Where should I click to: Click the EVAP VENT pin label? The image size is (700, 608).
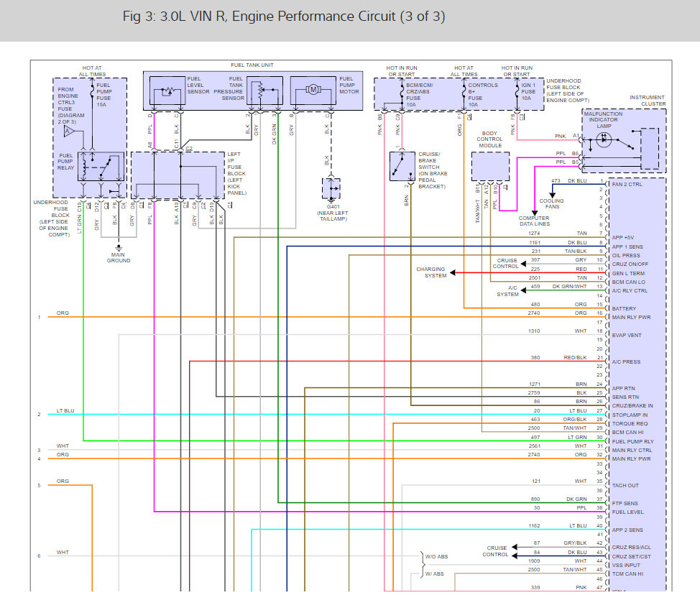[x=627, y=335]
